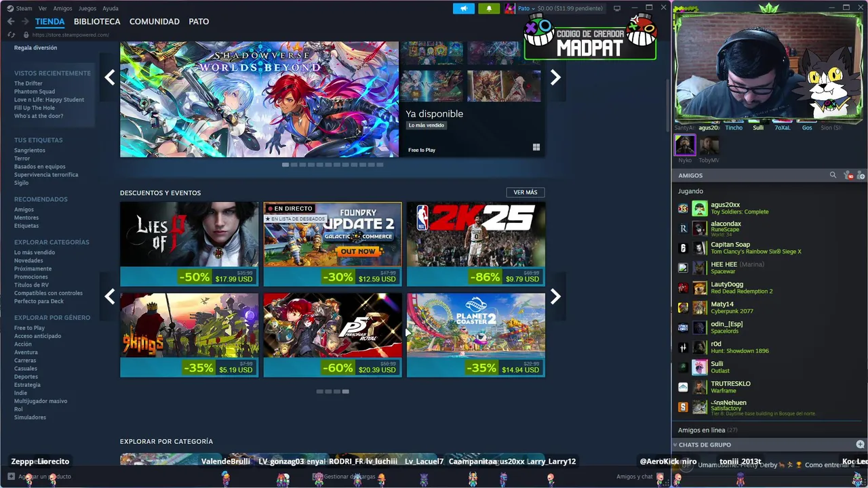The image size is (868, 488).
Task: Open the Novedades category link
Action: click(28, 260)
